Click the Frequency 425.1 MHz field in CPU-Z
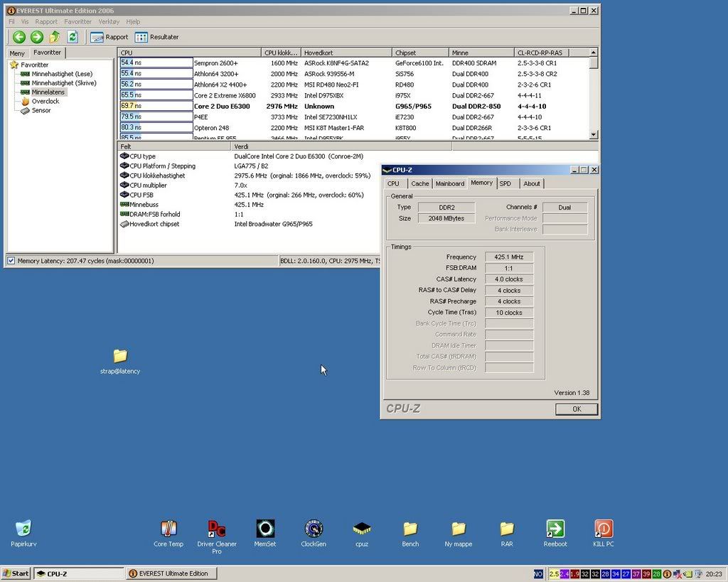 point(509,257)
